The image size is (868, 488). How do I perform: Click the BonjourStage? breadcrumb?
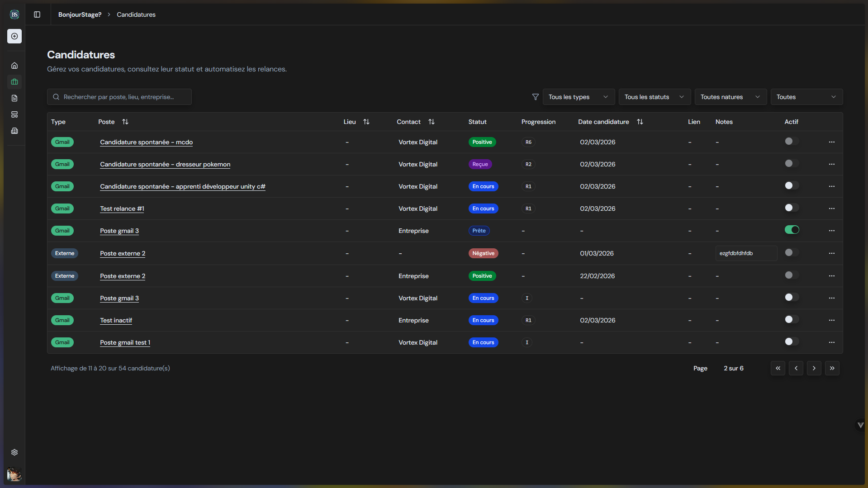coord(80,14)
